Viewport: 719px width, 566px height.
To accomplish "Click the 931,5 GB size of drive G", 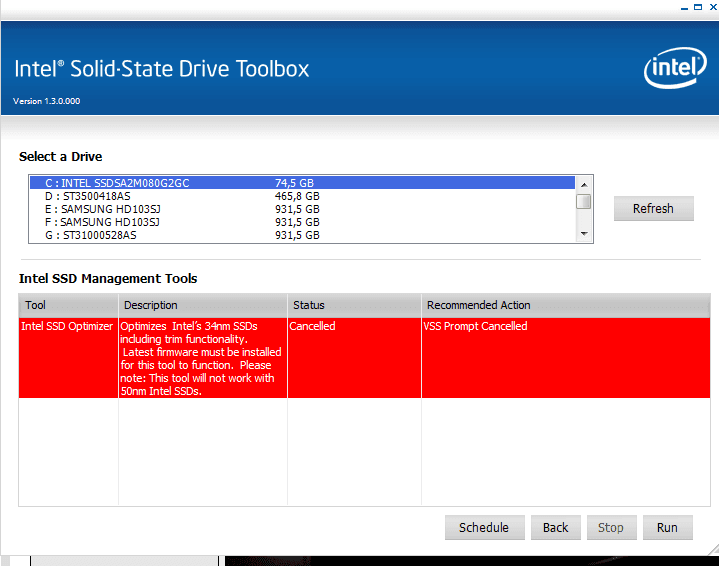I will tap(297, 235).
